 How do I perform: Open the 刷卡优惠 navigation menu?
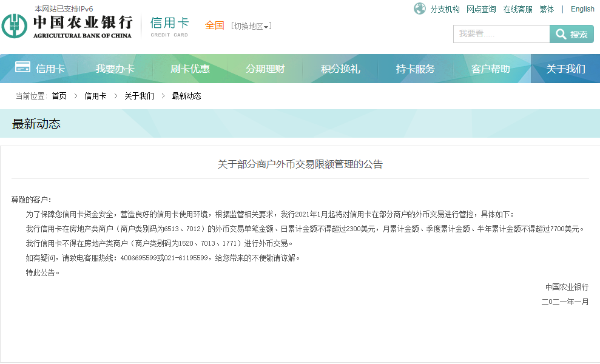[190, 69]
